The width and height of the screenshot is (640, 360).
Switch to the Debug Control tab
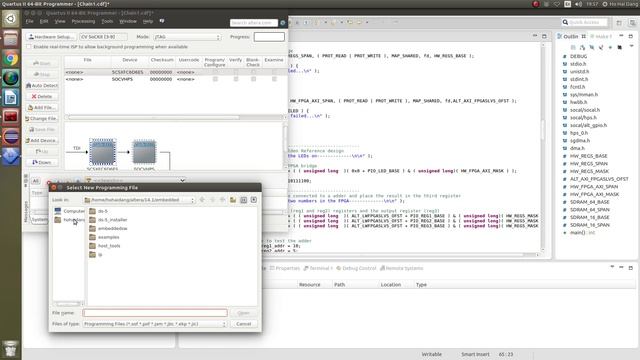356,268
